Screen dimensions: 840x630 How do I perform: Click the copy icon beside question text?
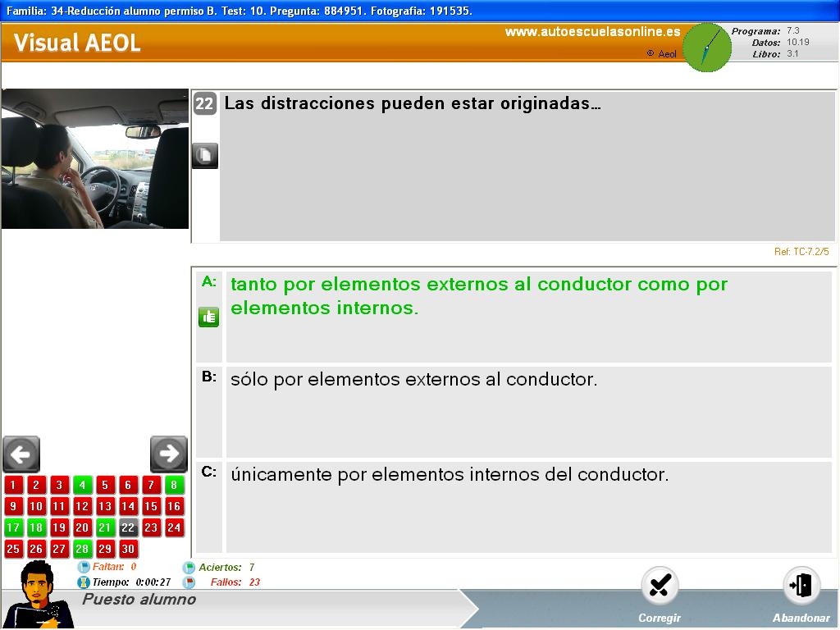205,155
